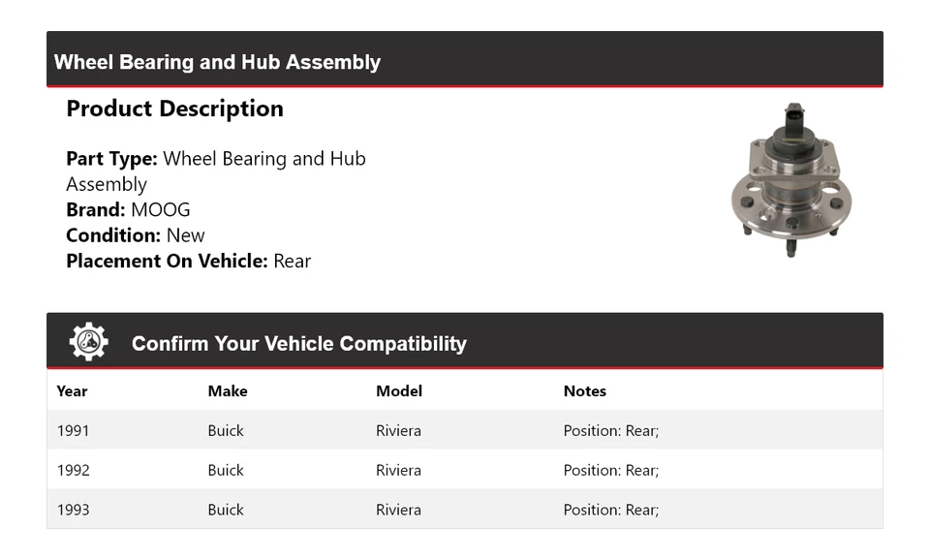Click the gear compatibility icon
930x560 pixels.
tap(88, 342)
